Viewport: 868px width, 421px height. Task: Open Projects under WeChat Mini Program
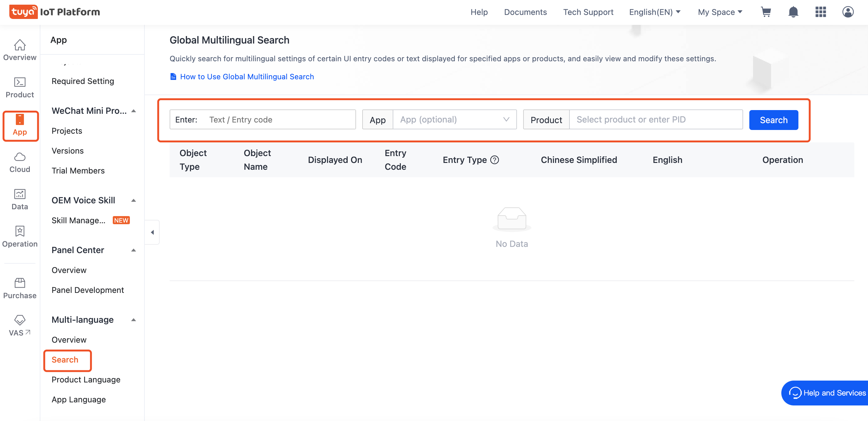[67, 131]
